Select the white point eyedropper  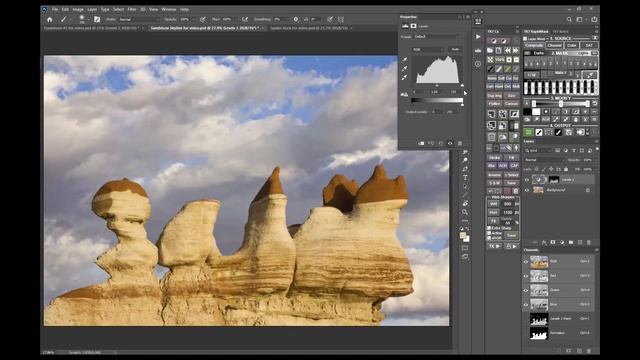405,78
